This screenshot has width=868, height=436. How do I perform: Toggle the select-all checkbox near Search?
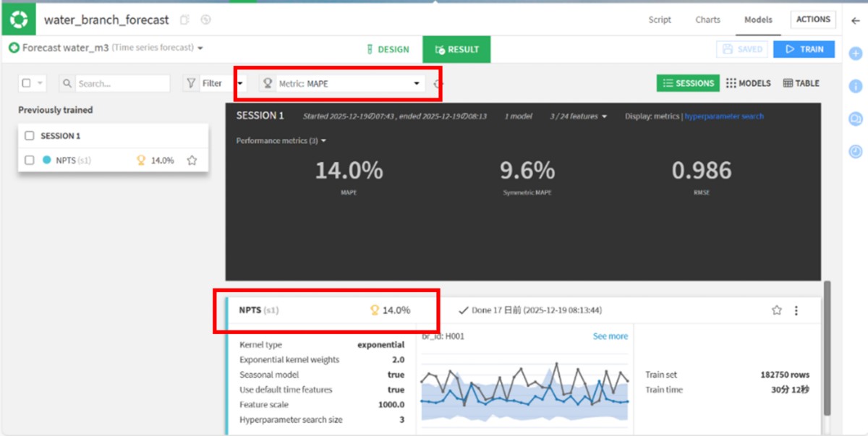click(27, 84)
